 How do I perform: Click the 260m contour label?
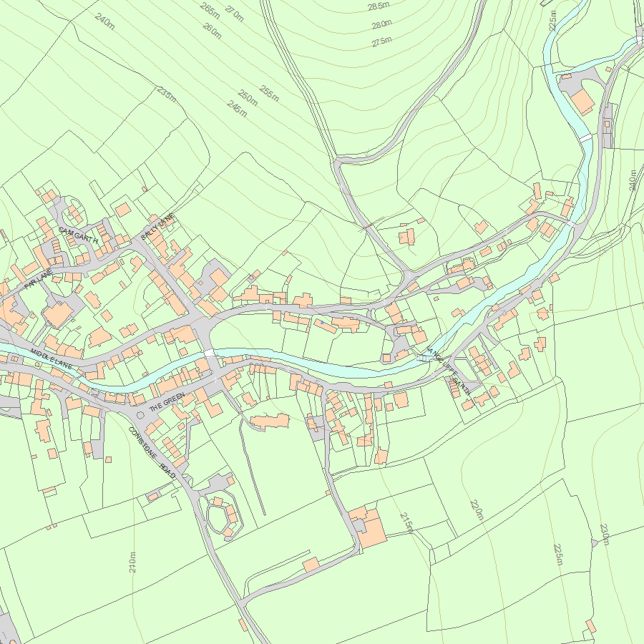tap(213, 31)
